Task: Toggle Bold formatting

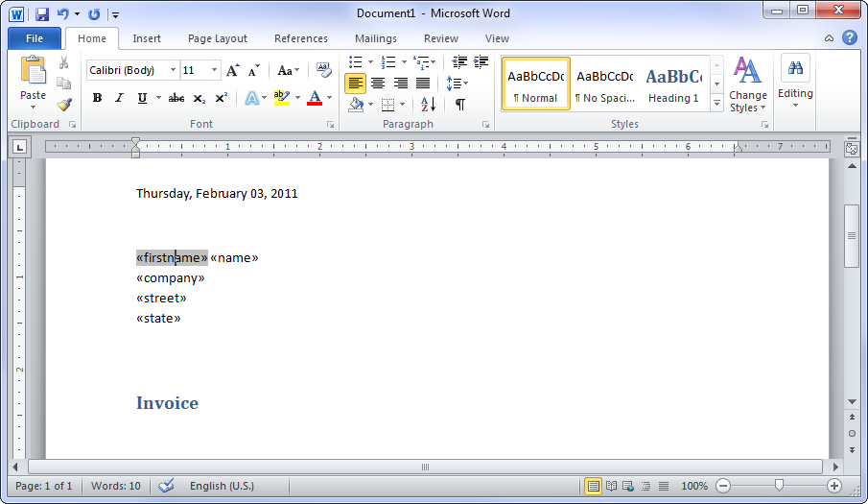Action: tap(98, 98)
